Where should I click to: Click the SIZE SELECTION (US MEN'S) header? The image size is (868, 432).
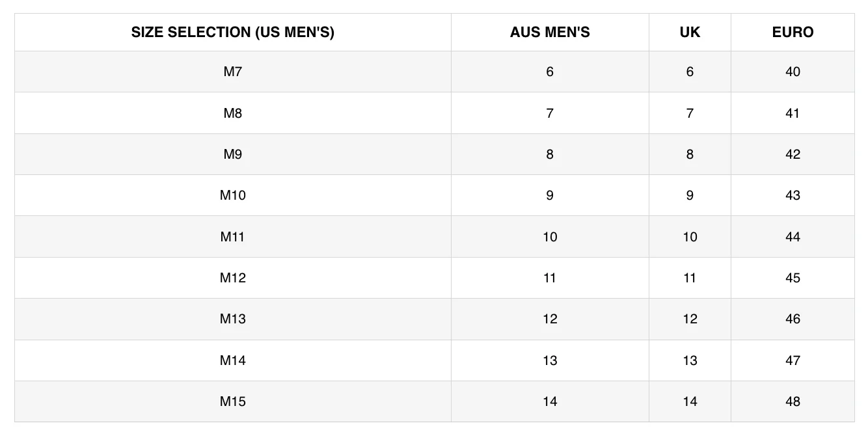(x=232, y=33)
